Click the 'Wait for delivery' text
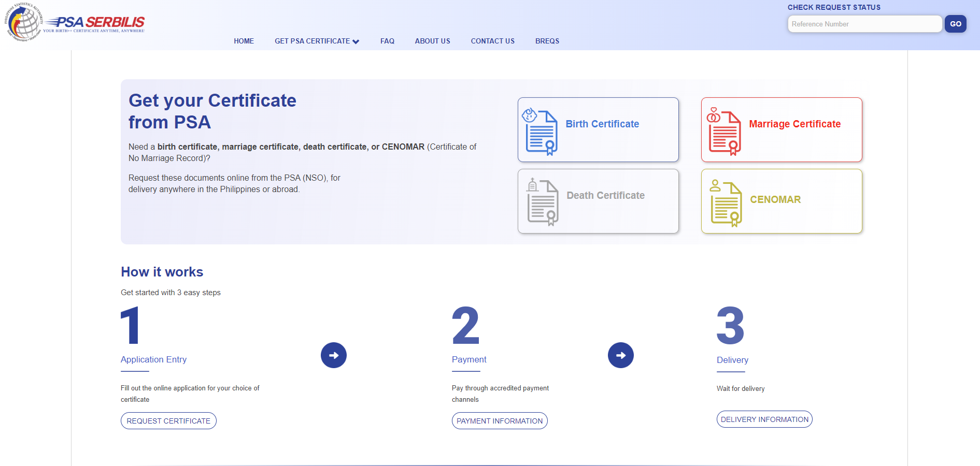980x466 pixels. click(741, 388)
